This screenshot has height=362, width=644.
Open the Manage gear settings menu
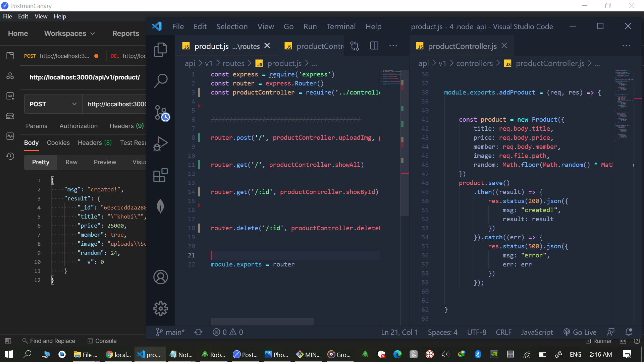(160, 308)
